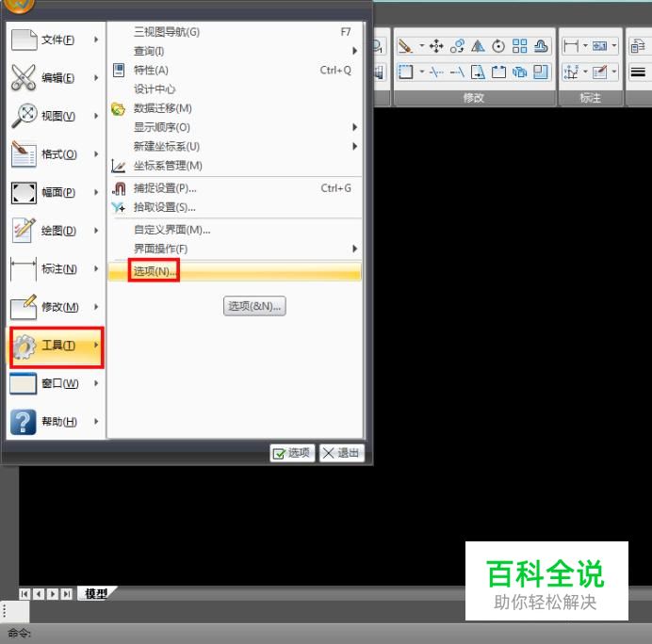Select the coordinate dimension tool
Image resolution: width=652 pixels, height=644 pixels.
point(571,72)
